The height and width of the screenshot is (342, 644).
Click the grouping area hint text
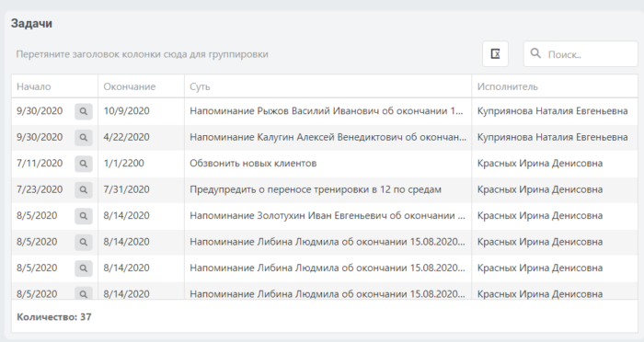click(142, 54)
